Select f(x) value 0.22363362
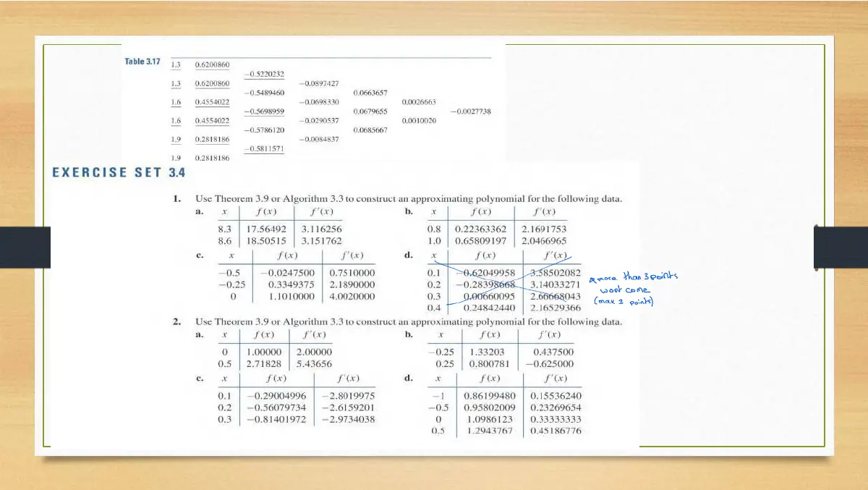The image size is (868, 490). pos(480,229)
